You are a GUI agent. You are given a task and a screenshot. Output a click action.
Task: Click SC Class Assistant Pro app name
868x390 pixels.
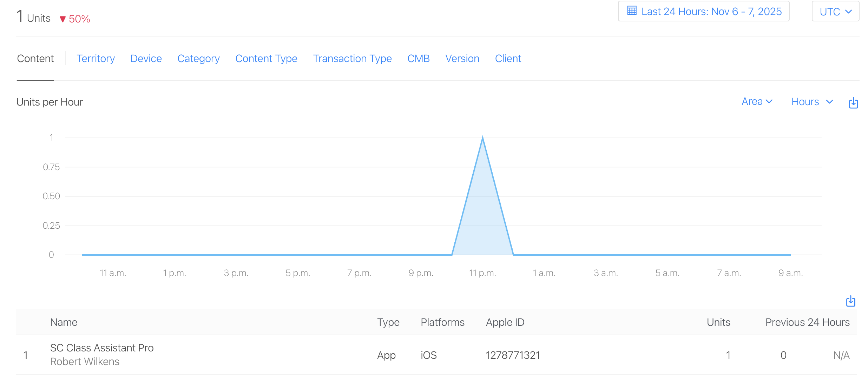(102, 348)
